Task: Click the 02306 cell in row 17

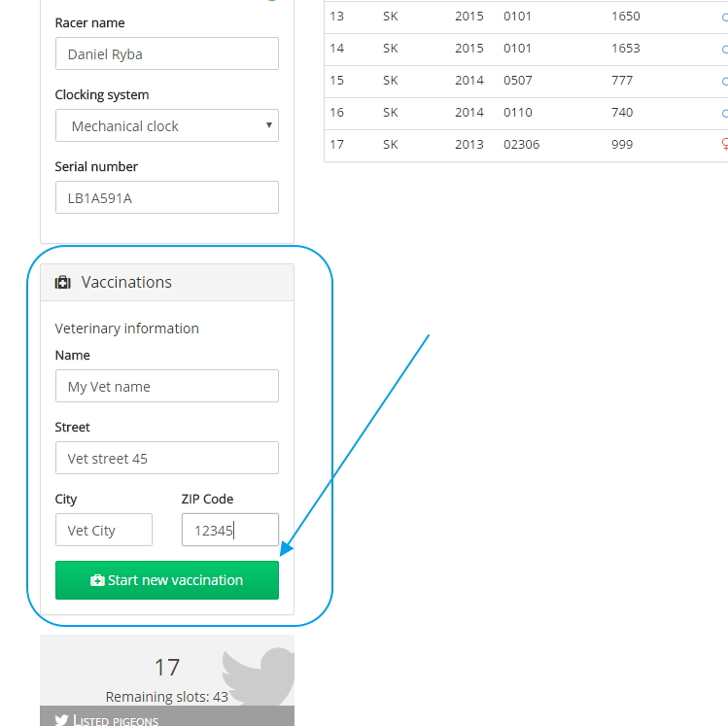Action: 521,145
